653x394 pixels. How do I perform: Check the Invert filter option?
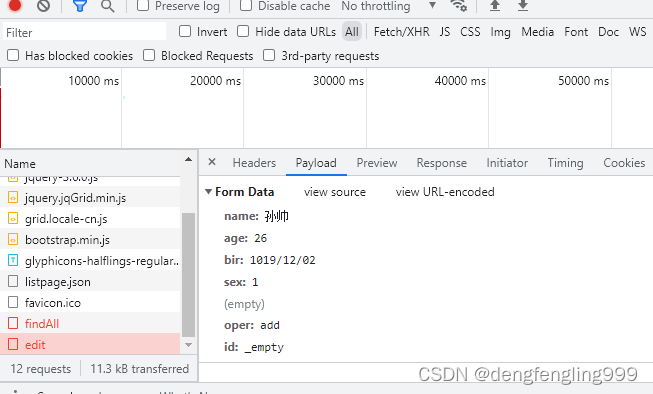click(x=185, y=31)
